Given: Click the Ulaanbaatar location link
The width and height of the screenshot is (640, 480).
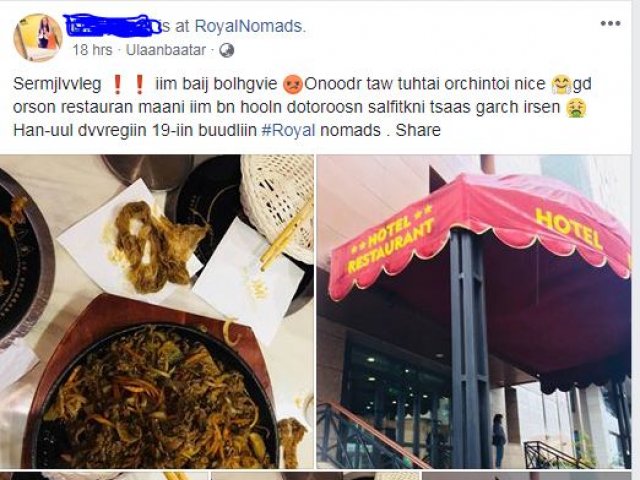Looking at the screenshot, I should click(x=166, y=50).
